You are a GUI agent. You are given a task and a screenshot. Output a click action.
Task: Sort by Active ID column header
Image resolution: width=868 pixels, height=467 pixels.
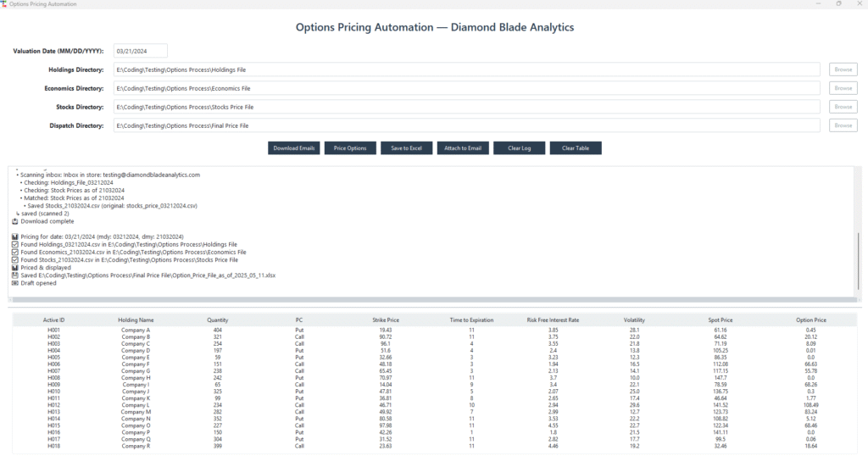coord(53,320)
